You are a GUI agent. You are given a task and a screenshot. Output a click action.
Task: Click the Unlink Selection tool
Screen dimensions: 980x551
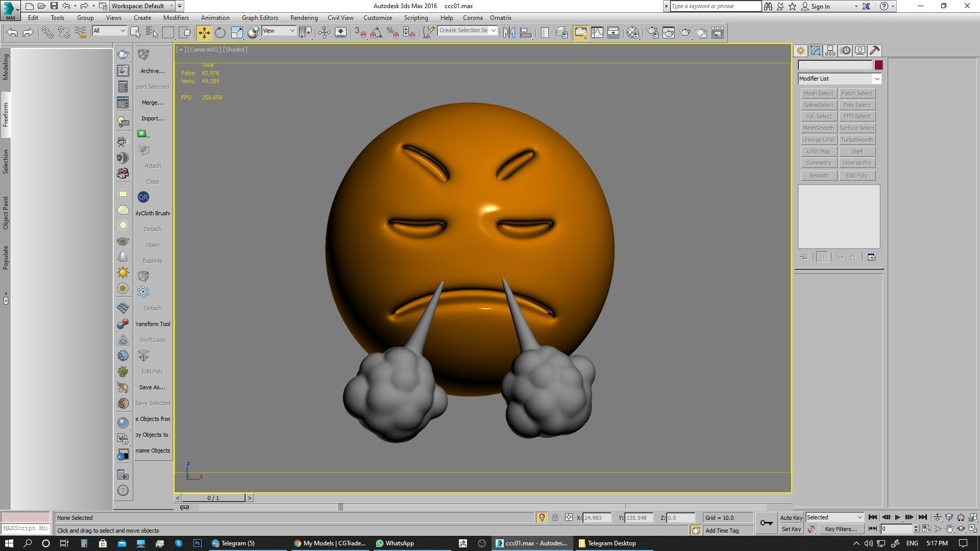[64, 33]
